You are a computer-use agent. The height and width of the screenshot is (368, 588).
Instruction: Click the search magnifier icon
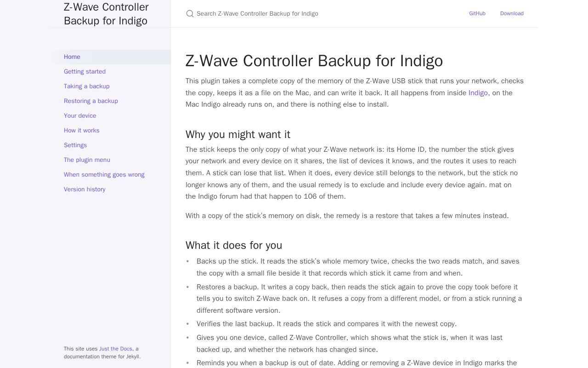tap(190, 14)
